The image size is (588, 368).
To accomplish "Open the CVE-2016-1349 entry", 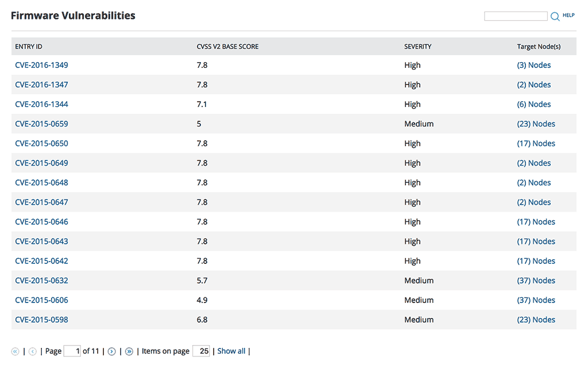I will pyautogui.click(x=41, y=65).
